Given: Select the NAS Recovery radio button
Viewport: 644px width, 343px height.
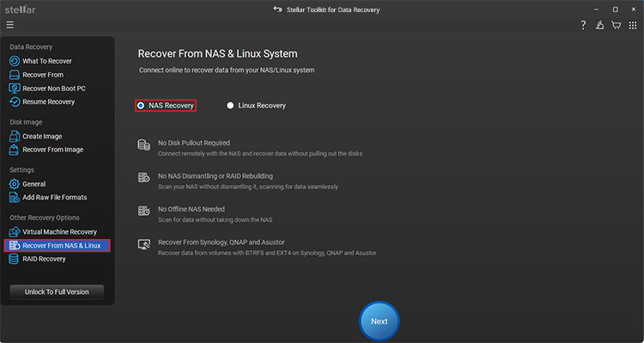Looking at the screenshot, I should tap(141, 106).
